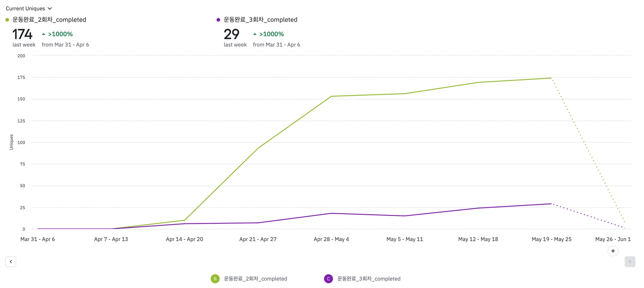Image resolution: width=644 pixels, height=288 pixels.
Task: Toggle 운동완료_3회차_completed series in bottom legend
Action: click(369, 279)
